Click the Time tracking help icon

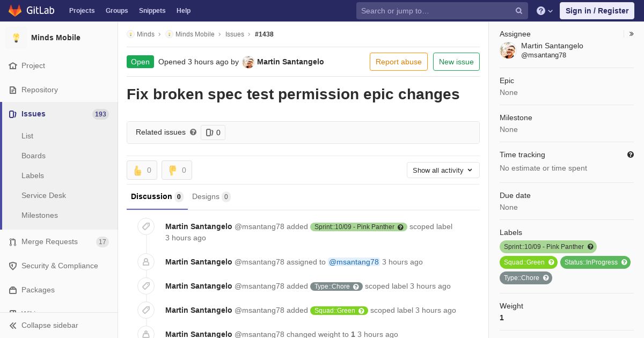631,155
